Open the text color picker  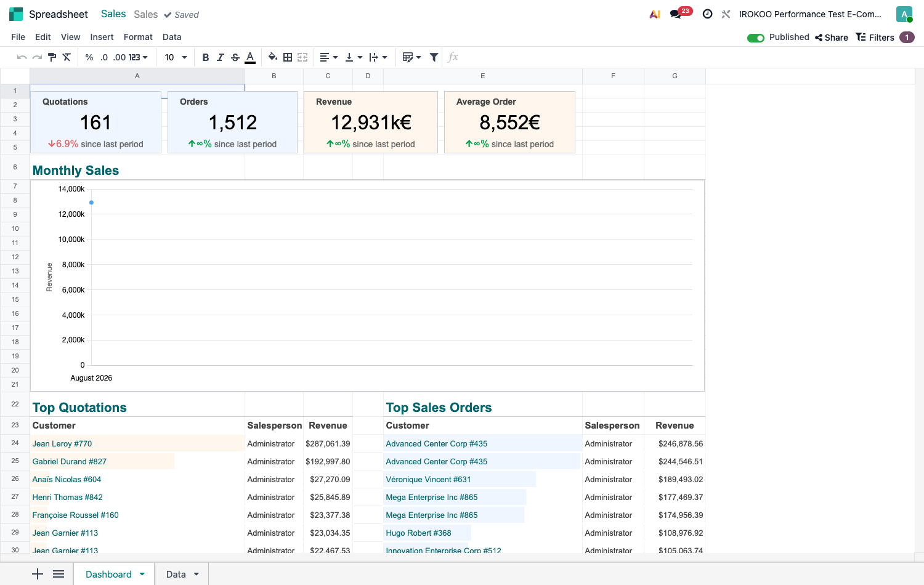click(250, 57)
